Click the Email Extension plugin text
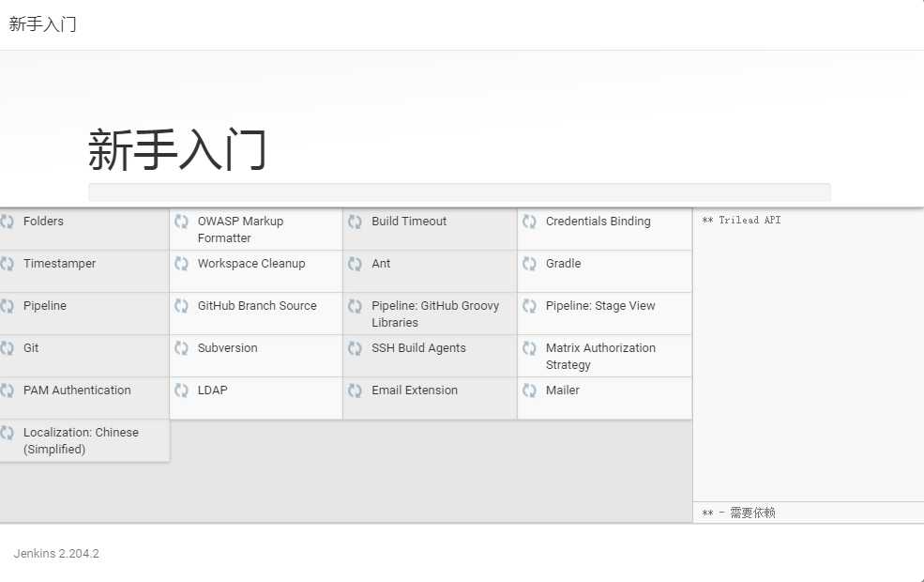Image resolution: width=924 pixels, height=582 pixels. point(415,391)
